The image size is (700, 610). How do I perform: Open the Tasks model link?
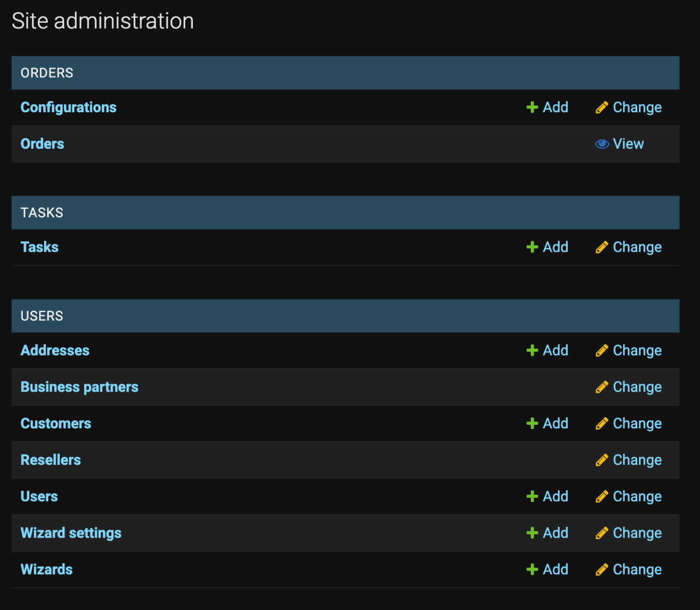point(39,247)
